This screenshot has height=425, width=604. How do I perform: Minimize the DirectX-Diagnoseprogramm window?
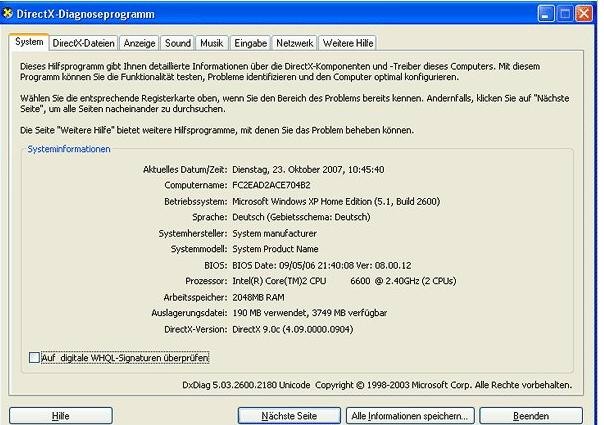click(x=548, y=13)
